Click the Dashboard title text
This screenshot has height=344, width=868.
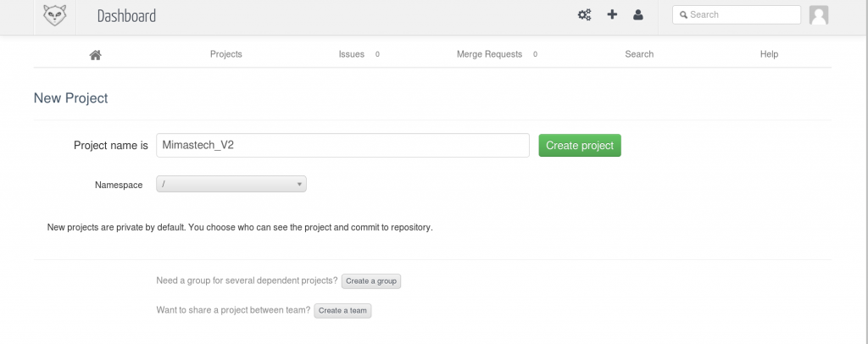point(127,16)
